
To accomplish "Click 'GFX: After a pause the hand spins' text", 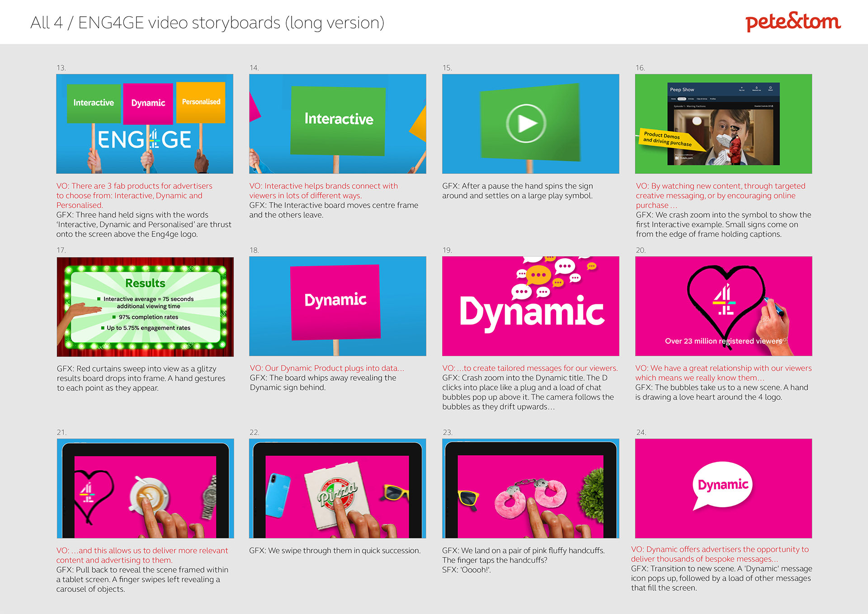I will pyautogui.click(x=517, y=186).
